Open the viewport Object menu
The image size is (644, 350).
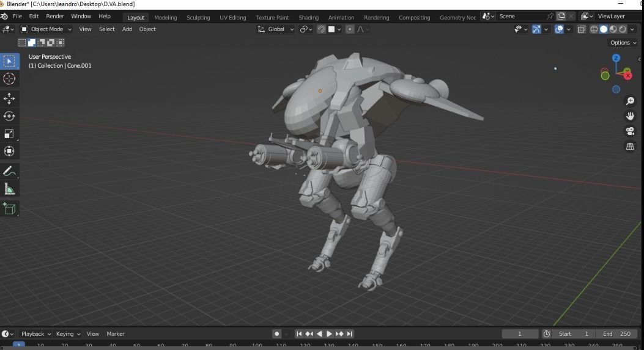(147, 29)
